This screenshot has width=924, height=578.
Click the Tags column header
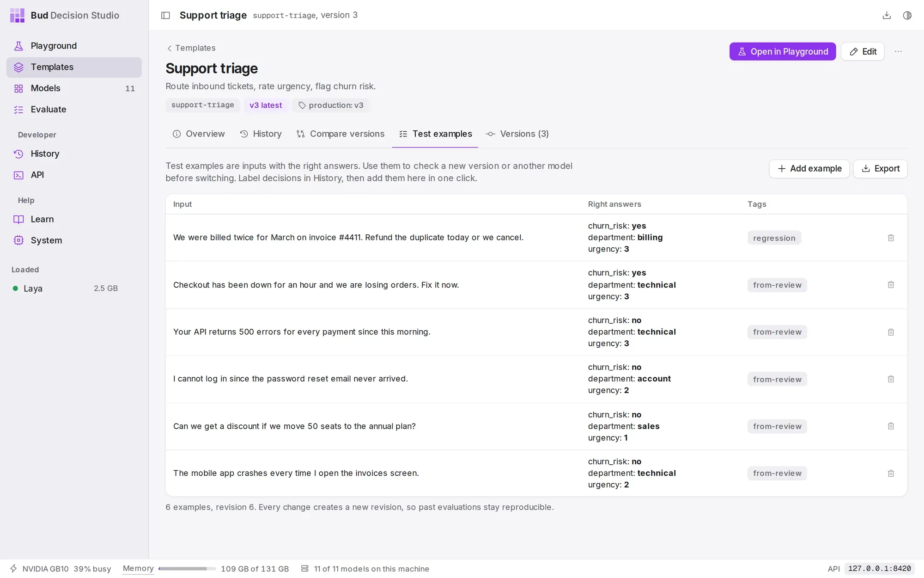pyautogui.click(x=757, y=204)
